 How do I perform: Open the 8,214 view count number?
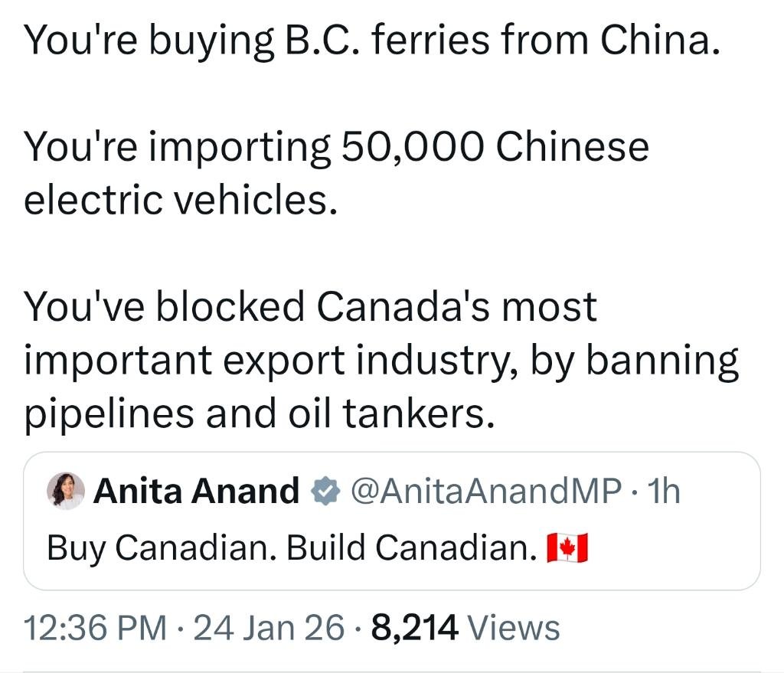[414, 629]
